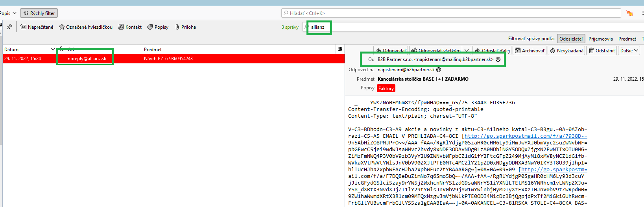Forward the message with Odoslať ďalej
Screen dimensions: 644x207
[x=492, y=50]
